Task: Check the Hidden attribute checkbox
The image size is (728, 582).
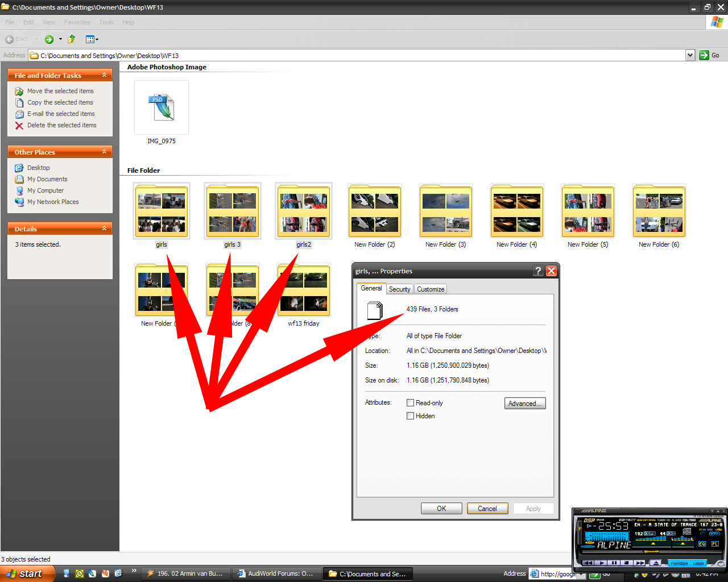Action: click(x=410, y=416)
